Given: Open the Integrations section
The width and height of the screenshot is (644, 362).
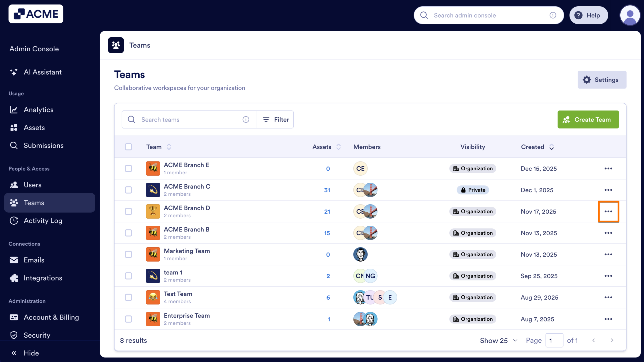Looking at the screenshot, I should pyautogui.click(x=43, y=278).
